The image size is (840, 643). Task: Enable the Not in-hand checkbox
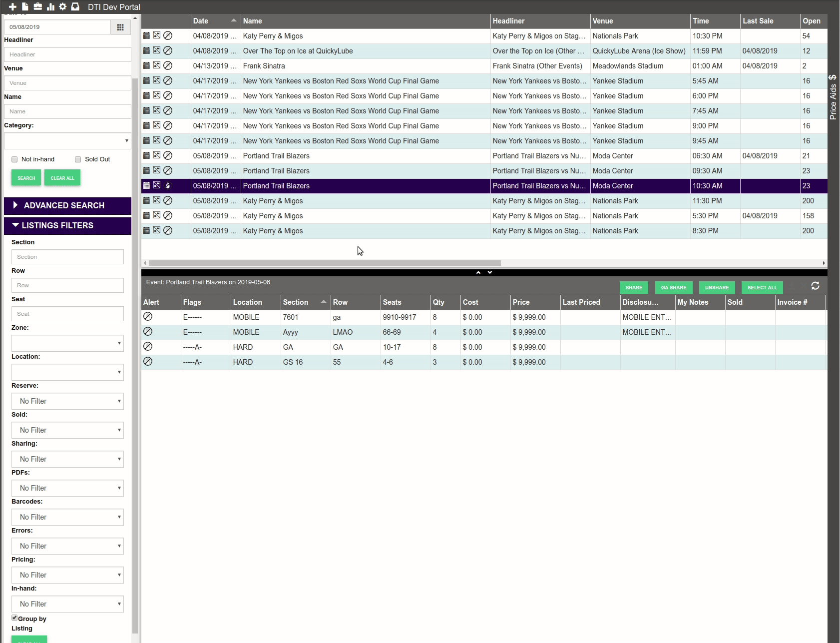(x=14, y=159)
